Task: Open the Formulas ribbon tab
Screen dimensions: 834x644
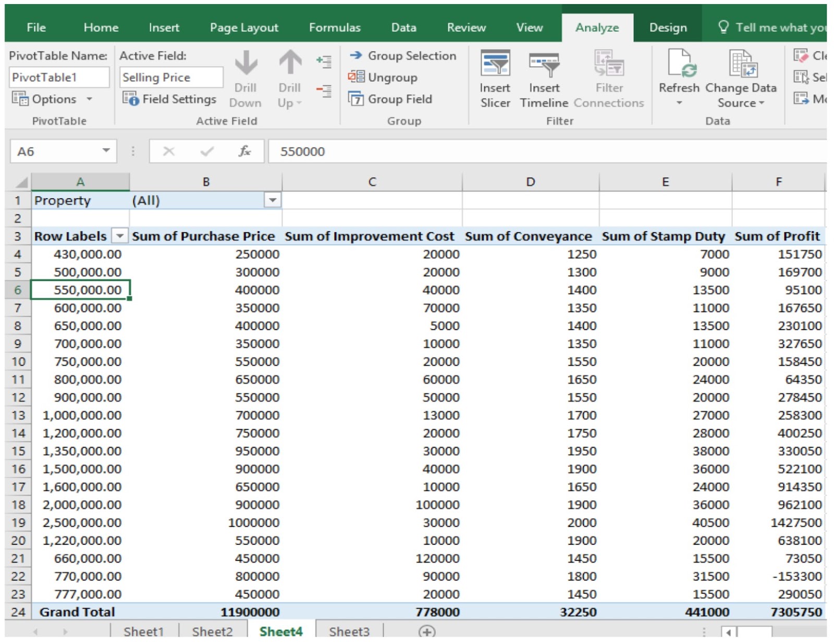Action: point(334,28)
